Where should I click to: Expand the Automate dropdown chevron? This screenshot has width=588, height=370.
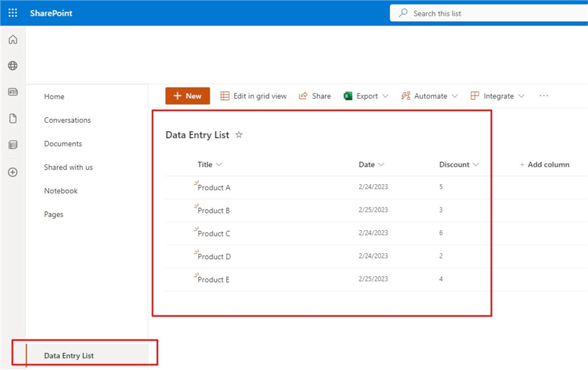point(455,96)
